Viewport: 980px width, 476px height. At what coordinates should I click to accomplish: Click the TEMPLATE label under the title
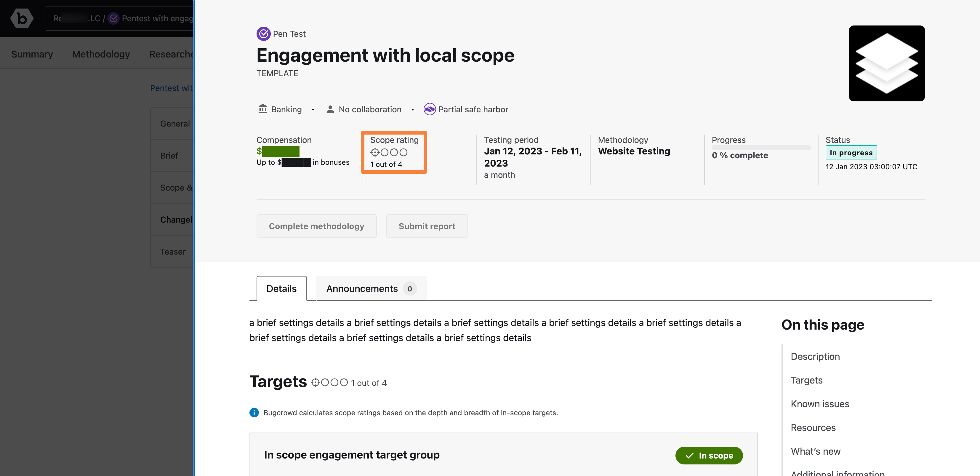coord(277,73)
